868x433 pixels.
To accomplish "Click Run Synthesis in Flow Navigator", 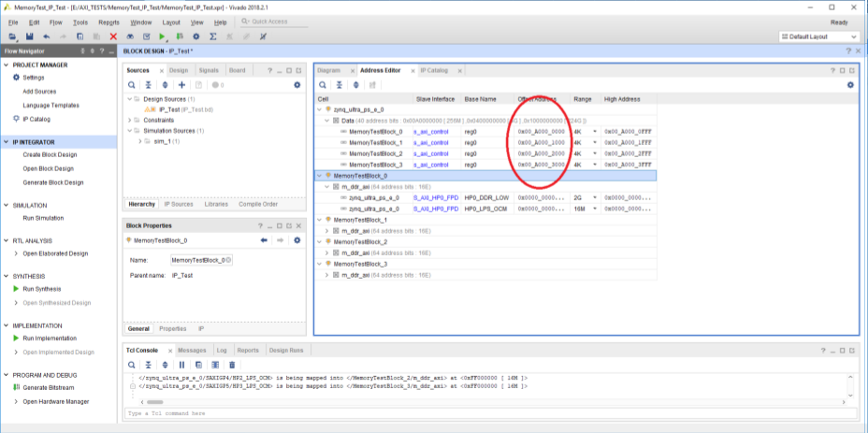I will [x=42, y=289].
